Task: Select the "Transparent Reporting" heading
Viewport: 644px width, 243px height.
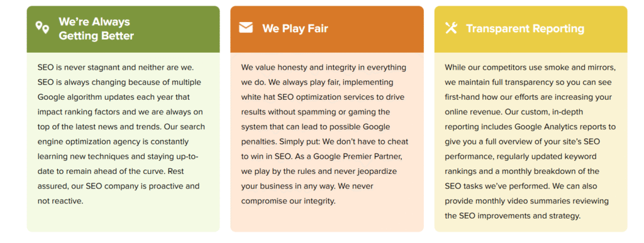Action: click(x=525, y=28)
